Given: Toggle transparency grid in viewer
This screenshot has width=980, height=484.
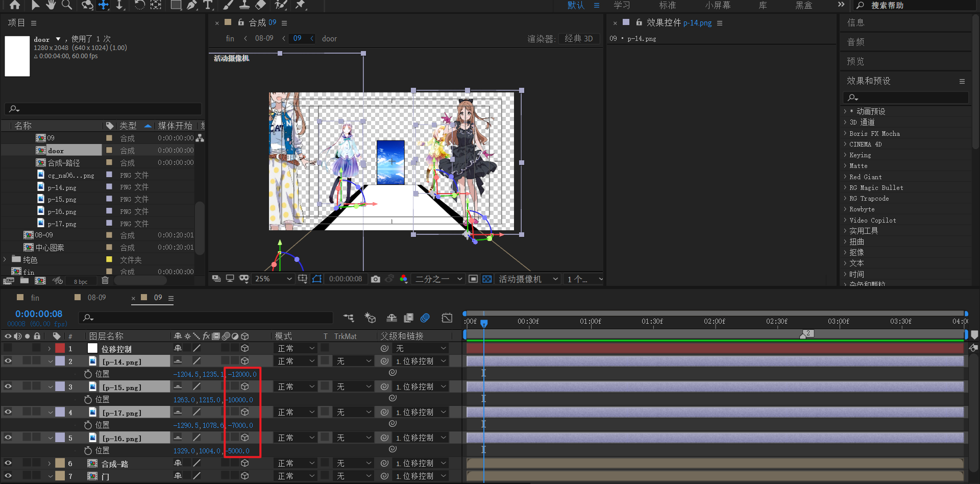Looking at the screenshot, I should pyautogui.click(x=487, y=279).
